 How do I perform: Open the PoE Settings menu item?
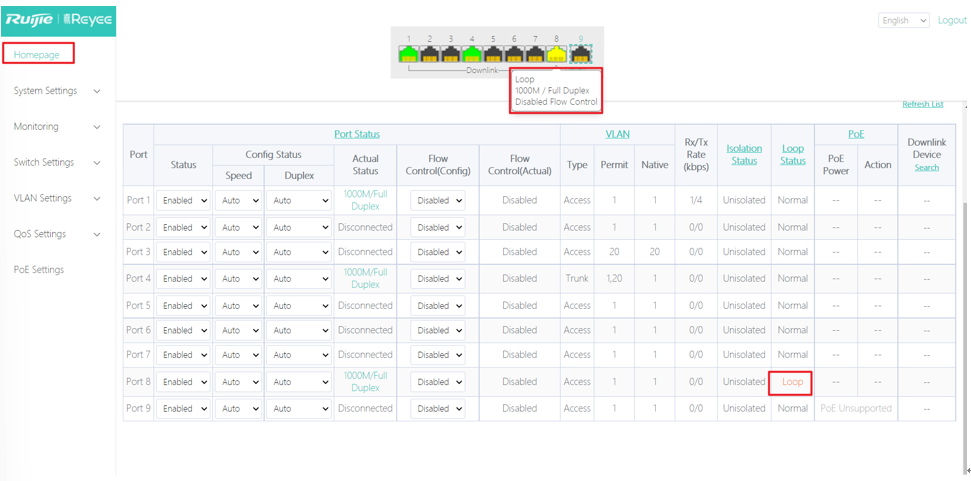coord(39,270)
